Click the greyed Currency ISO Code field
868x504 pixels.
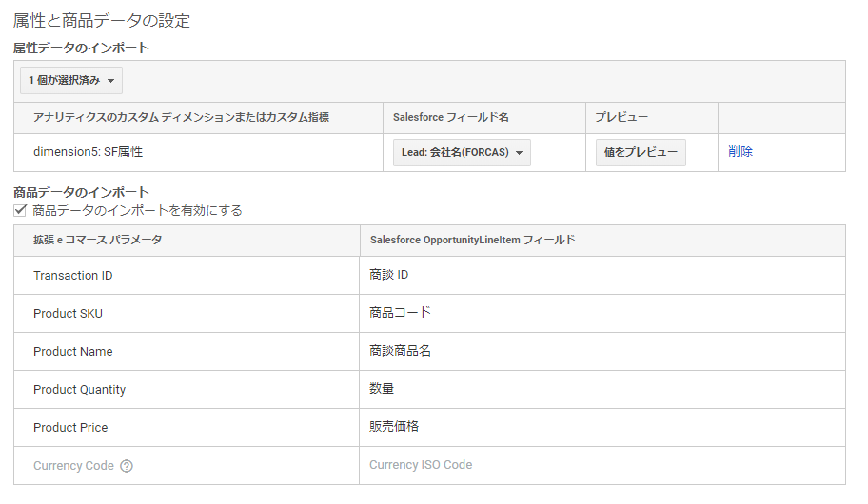pyautogui.click(x=421, y=465)
